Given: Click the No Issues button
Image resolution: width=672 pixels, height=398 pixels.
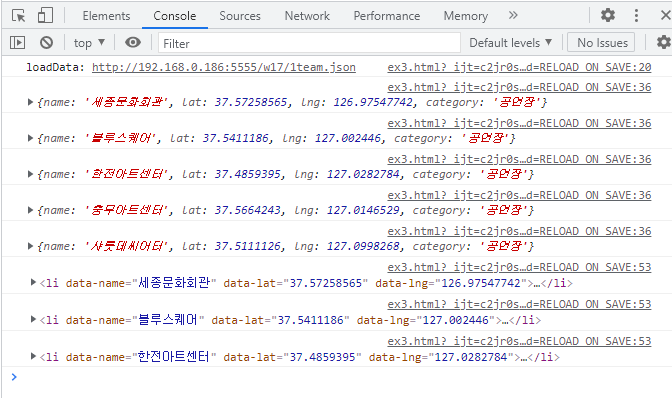Looking at the screenshot, I should 601,43.
